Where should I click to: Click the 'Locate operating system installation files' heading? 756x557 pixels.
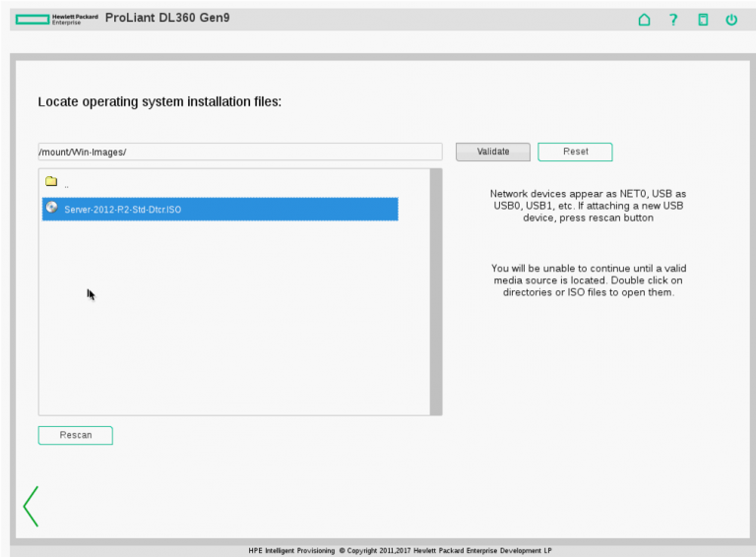(159, 101)
